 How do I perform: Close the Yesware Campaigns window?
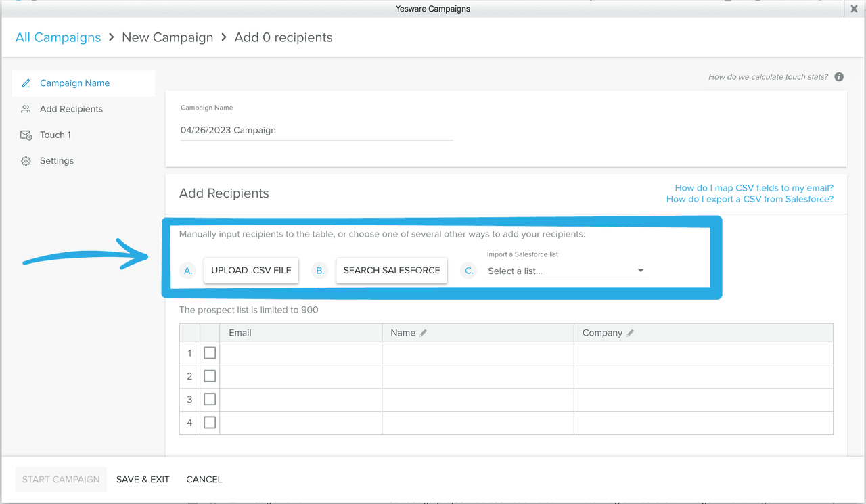pos(854,9)
